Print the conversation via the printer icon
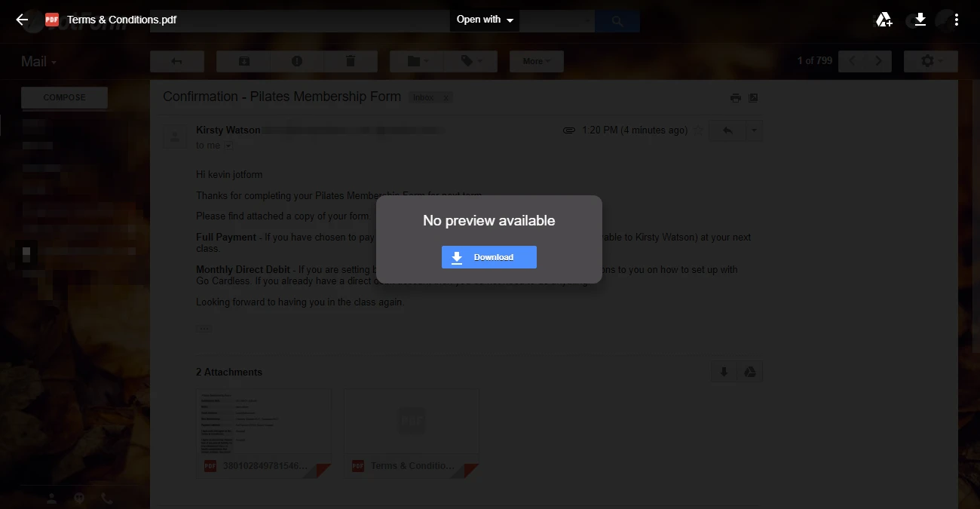Image resolution: width=980 pixels, height=509 pixels. pos(736,98)
